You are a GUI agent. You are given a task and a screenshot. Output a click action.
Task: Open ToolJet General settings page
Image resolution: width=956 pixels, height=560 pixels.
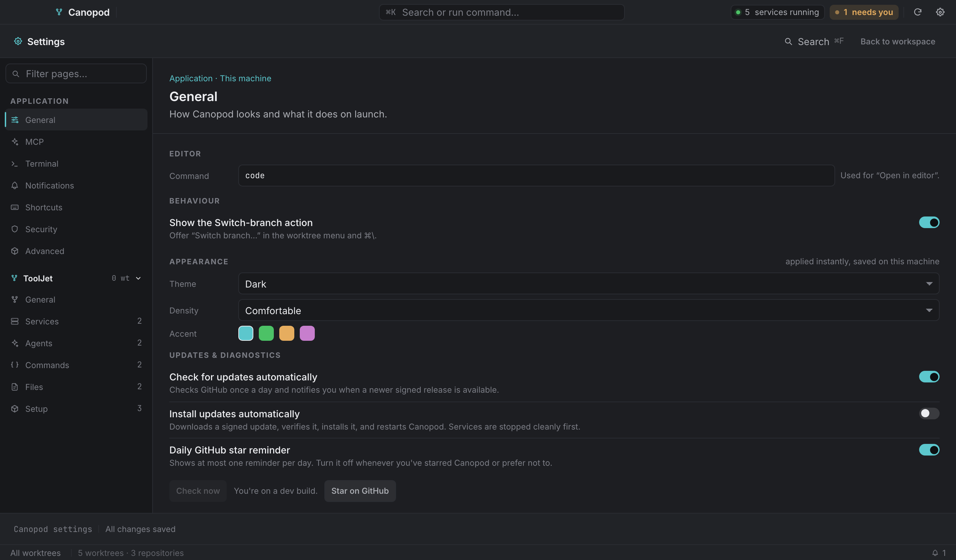76,299
